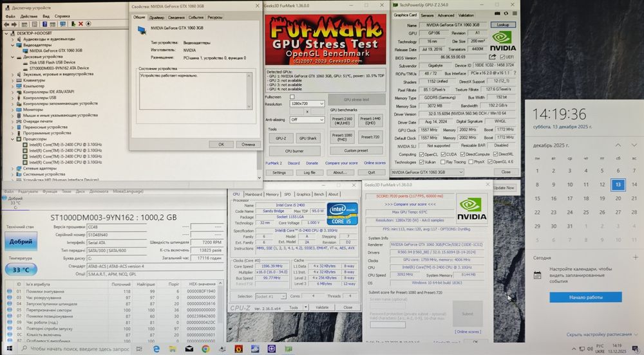Toggle the PhysX checkbox in GPU-Z
The height and width of the screenshot is (355, 644).
point(471,162)
